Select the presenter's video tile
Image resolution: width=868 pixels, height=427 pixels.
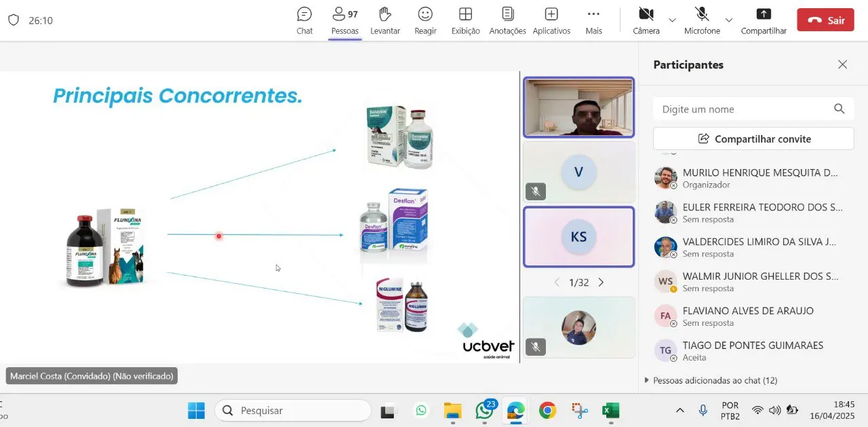tap(578, 107)
